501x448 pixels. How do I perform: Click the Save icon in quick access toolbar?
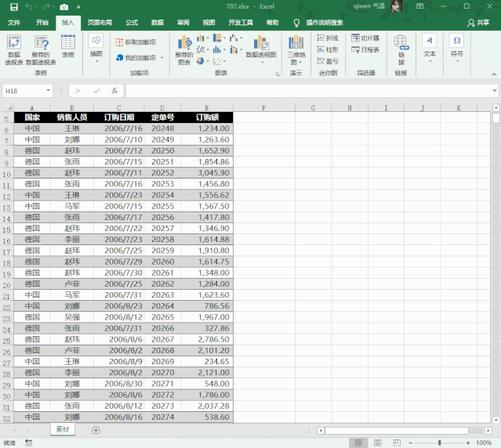(x=14, y=7)
